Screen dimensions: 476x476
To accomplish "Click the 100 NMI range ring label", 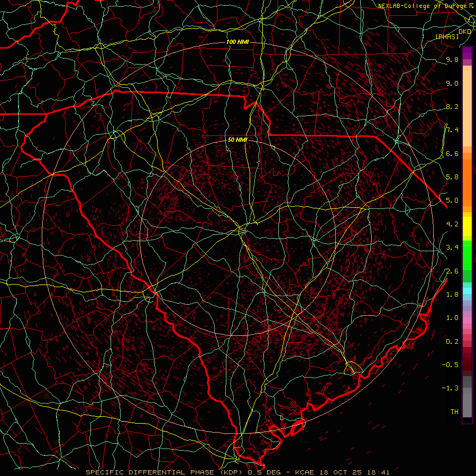I will (x=237, y=42).
